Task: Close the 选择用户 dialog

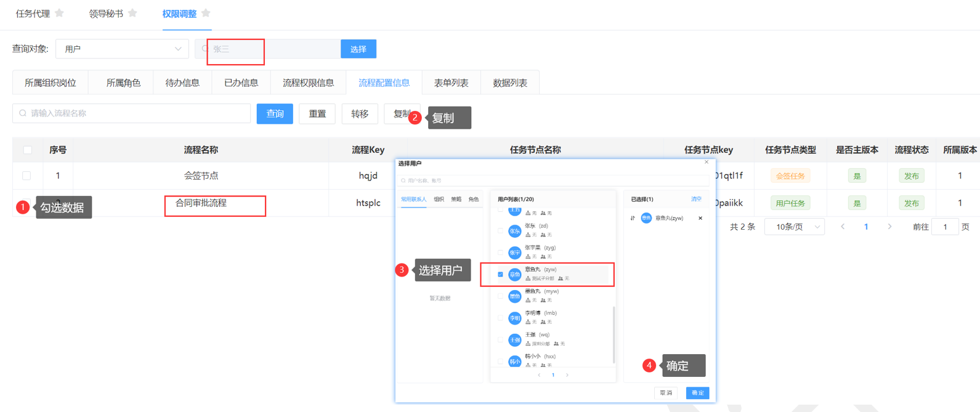Action: click(x=707, y=163)
